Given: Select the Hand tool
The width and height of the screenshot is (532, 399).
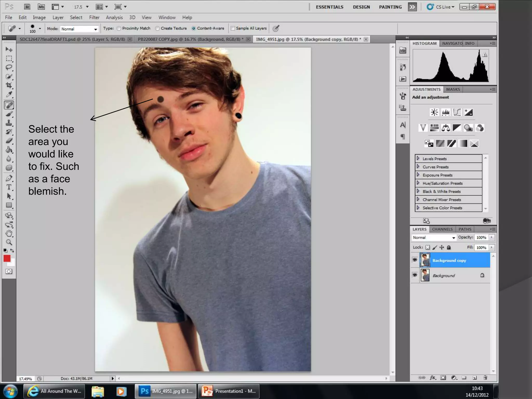Looking at the screenshot, I should pyautogui.click(x=9, y=233).
